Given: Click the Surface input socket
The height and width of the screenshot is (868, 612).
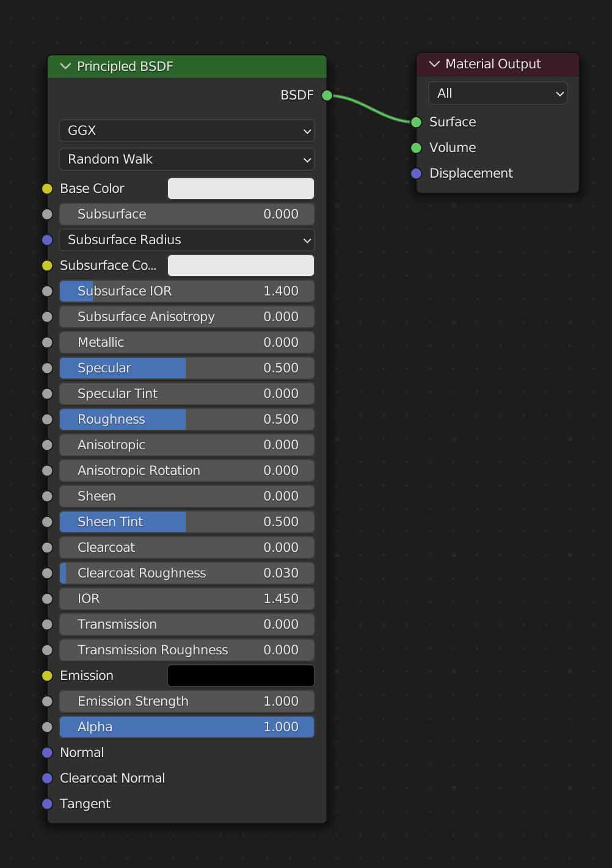Looking at the screenshot, I should [417, 122].
